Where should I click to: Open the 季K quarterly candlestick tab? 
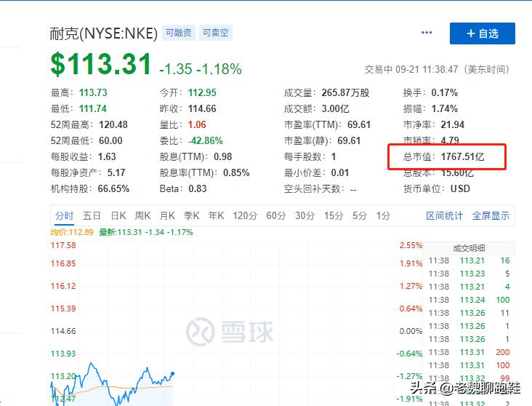coord(192,215)
